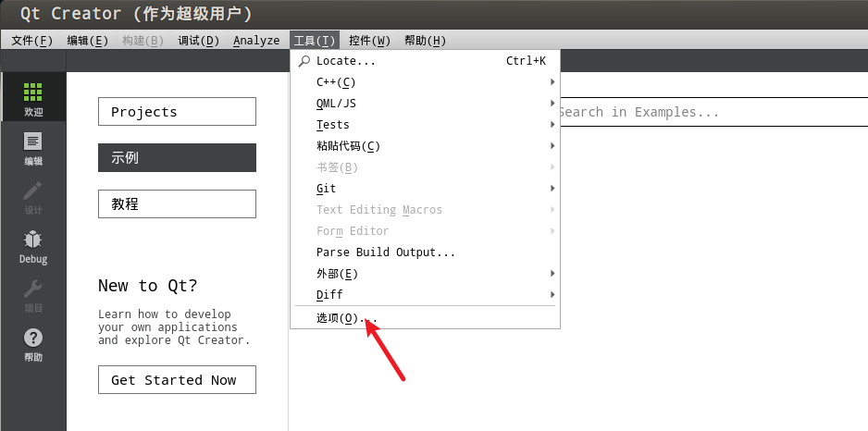Expand the Git submenu

(425, 189)
